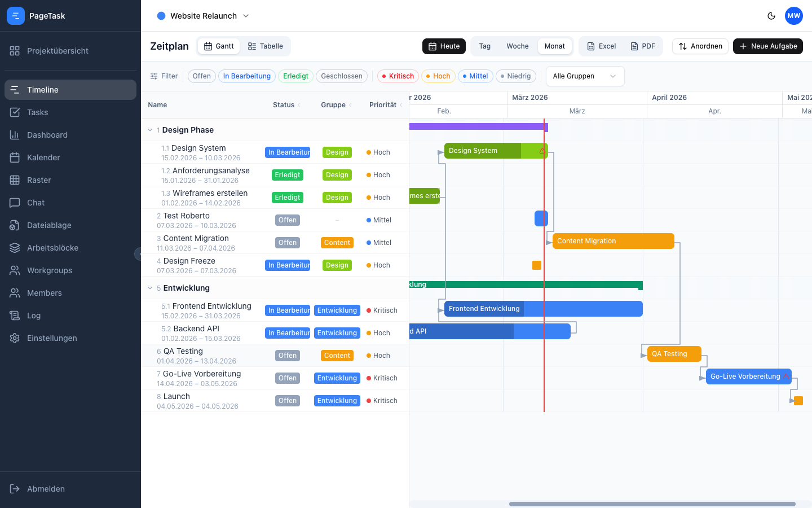Jump to today with the Heute button
Image resolution: width=812 pixels, height=508 pixels.
[x=444, y=46]
